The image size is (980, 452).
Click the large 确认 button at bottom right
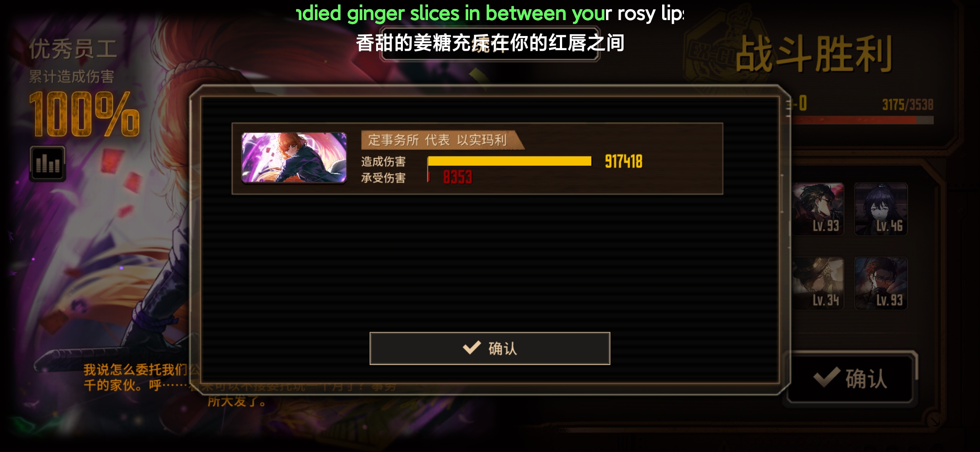pyautogui.click(x=850, y=379)
